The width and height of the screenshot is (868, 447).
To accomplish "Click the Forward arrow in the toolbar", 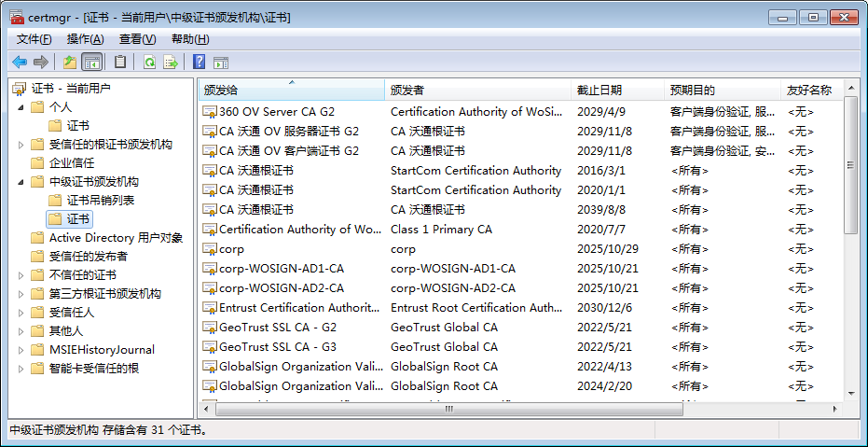I will 40,62.
